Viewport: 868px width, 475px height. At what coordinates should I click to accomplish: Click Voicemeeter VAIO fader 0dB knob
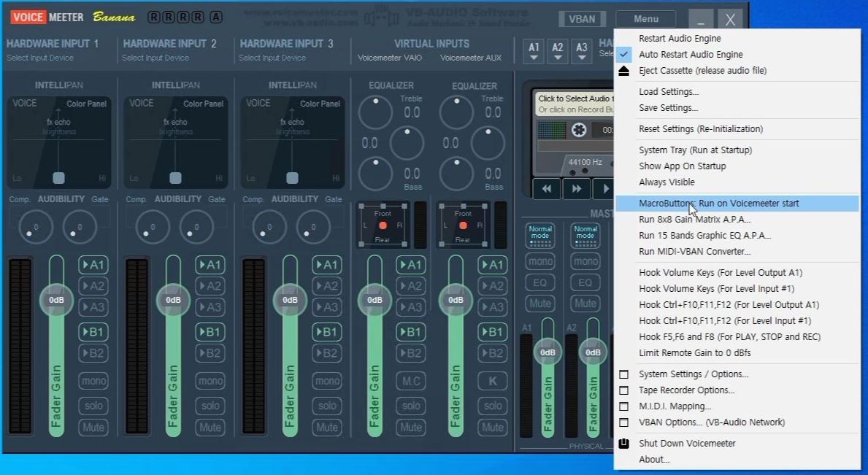click(375, 301)
